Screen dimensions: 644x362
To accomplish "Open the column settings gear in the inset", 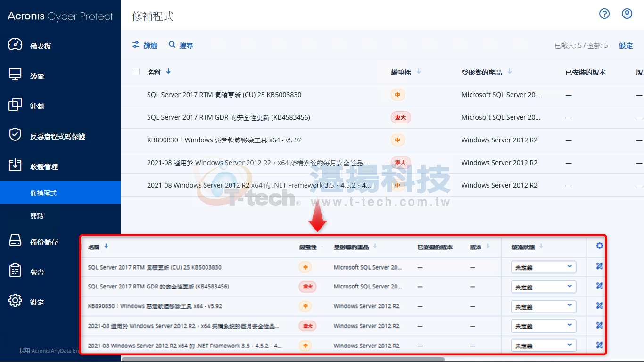I will [599, 246].
